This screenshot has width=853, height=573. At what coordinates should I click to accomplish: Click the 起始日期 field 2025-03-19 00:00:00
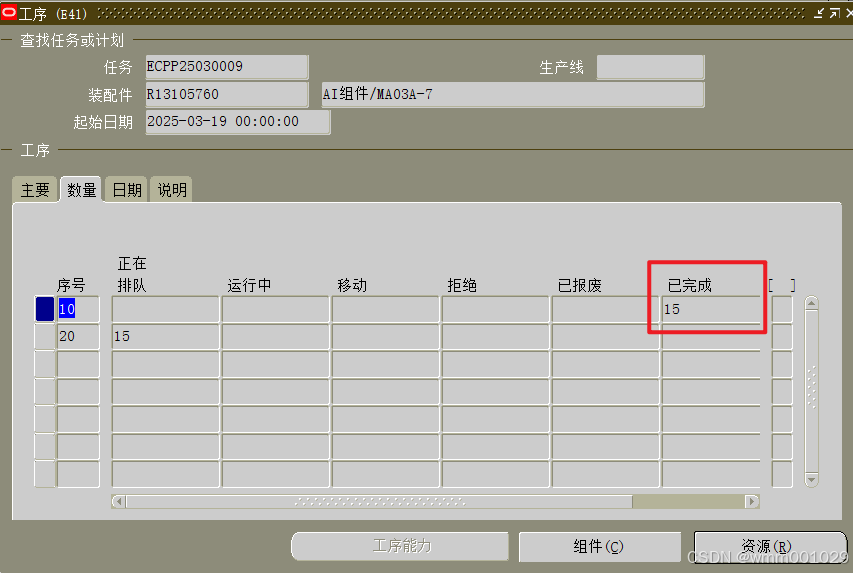point(238,121)
